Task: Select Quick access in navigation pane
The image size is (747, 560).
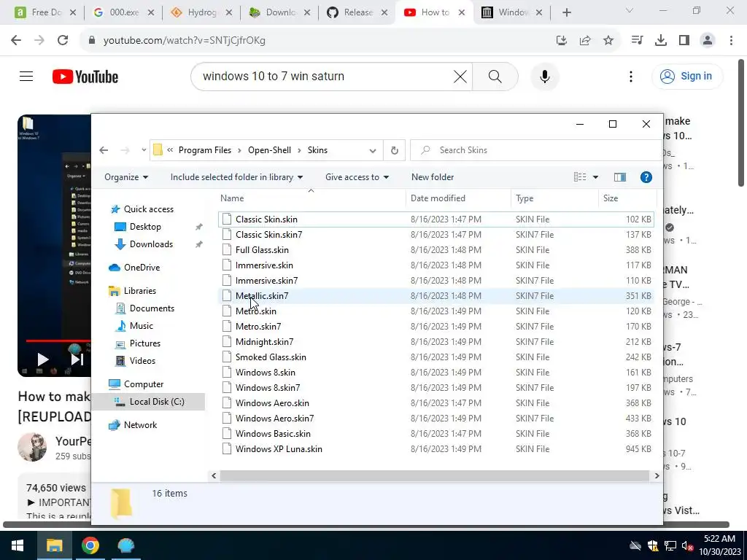Action: coord(149,209)
